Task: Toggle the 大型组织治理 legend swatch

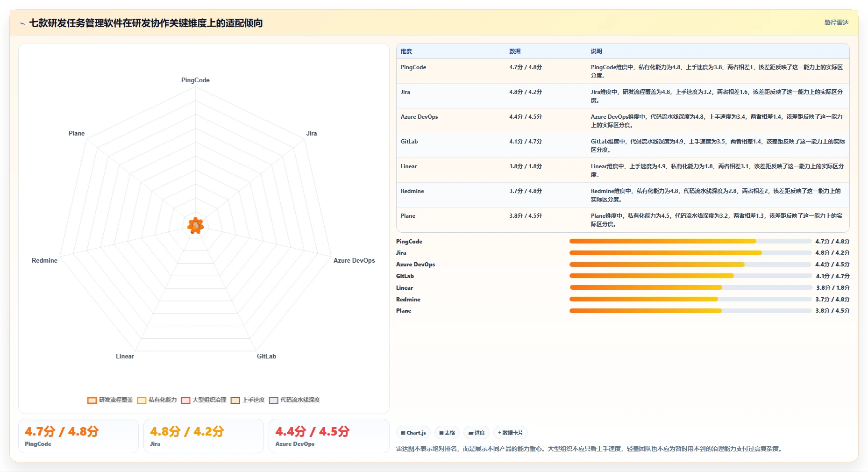Action: tap(185, 400)
